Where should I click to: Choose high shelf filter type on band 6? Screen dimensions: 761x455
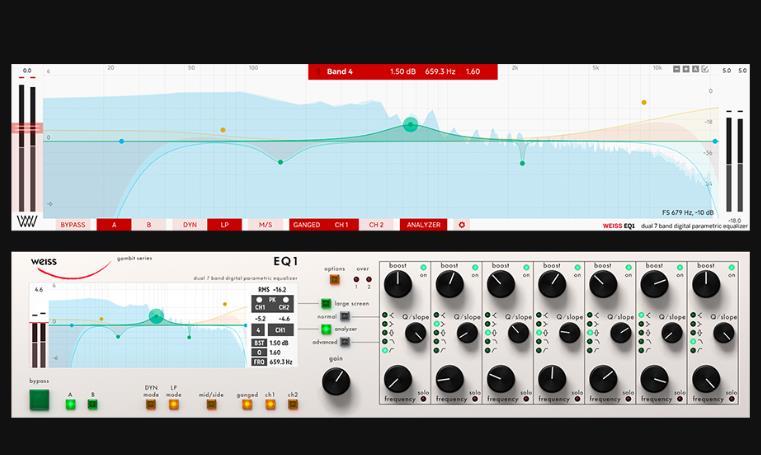tap(641, 315)
